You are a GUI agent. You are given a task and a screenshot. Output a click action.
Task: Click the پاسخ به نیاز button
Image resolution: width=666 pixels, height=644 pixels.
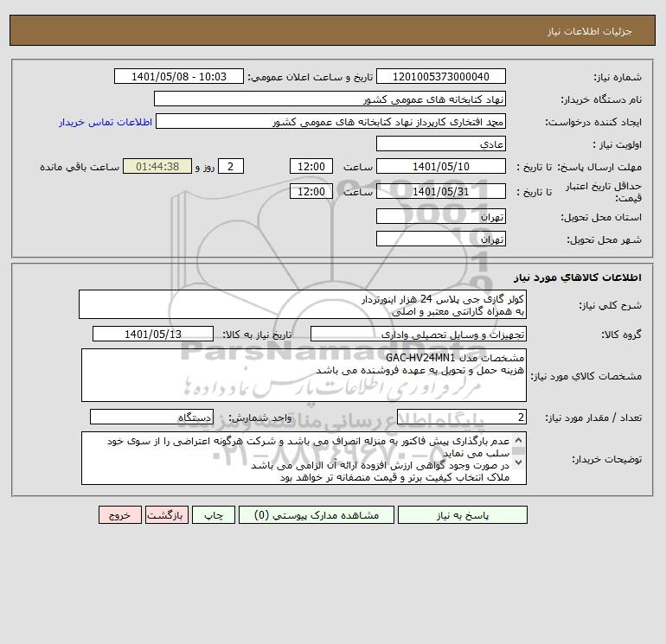pos(463,515)
